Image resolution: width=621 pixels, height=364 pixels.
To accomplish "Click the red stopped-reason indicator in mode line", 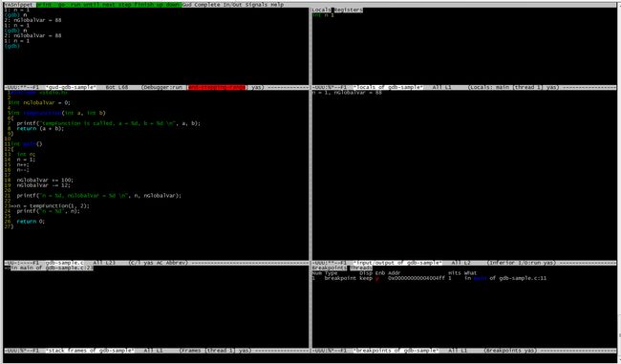I will pos(216,87).
